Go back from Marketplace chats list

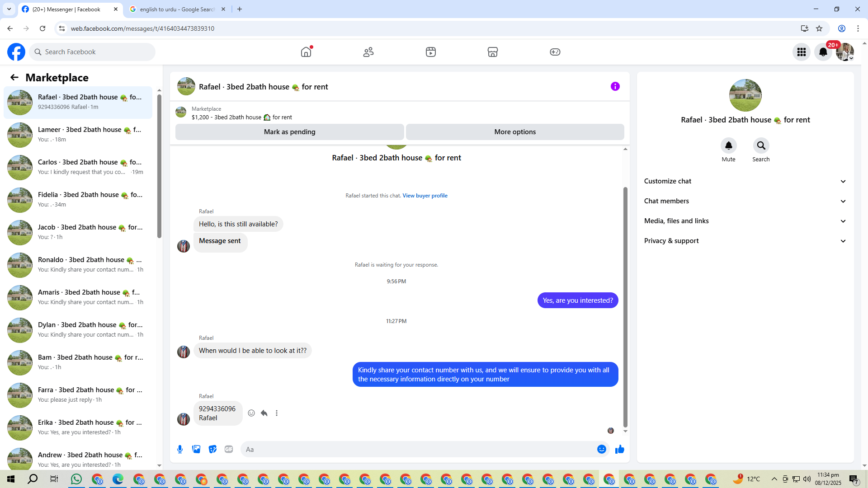tap(14, 78)
